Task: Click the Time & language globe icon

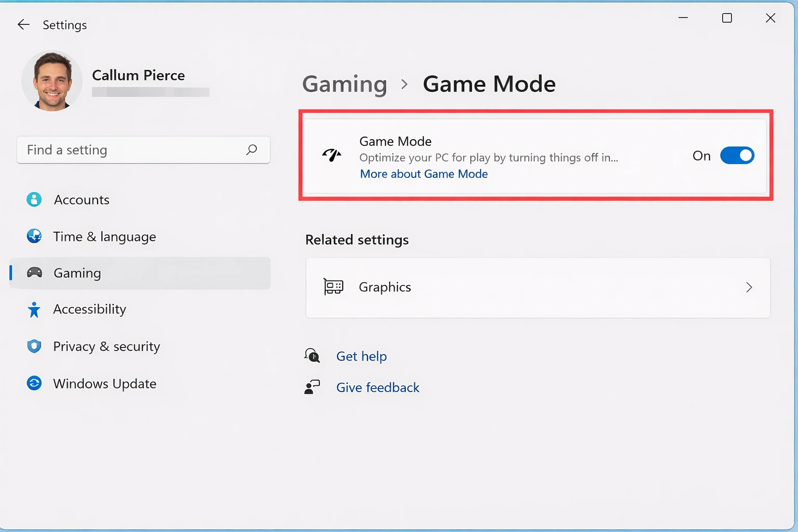Action: (34, 236)
